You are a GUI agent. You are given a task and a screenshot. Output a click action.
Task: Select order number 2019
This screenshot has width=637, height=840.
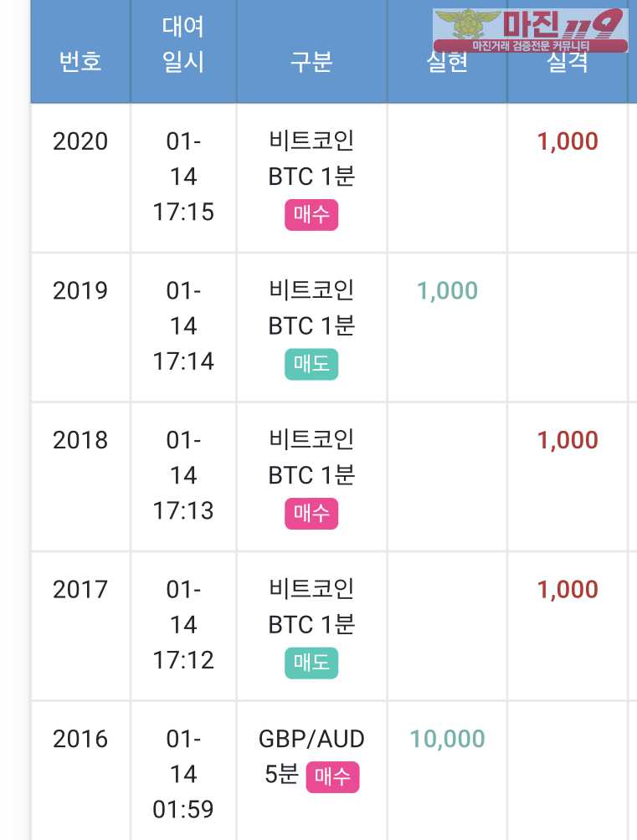click(80, 290)
